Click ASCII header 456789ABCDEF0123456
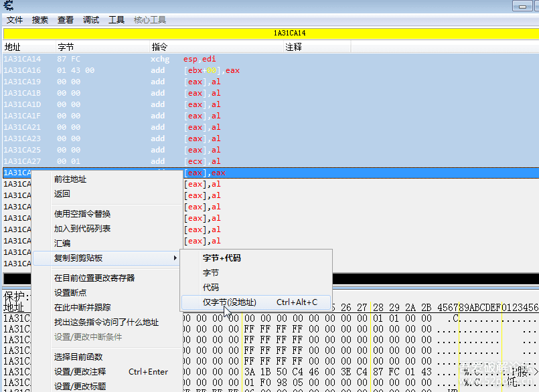Screen dimensions: 539x392 click(488, 308)
